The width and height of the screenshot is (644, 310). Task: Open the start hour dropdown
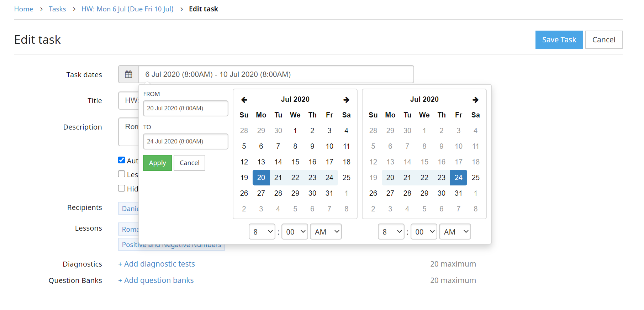pyautogui.click(x=262, y=232)
